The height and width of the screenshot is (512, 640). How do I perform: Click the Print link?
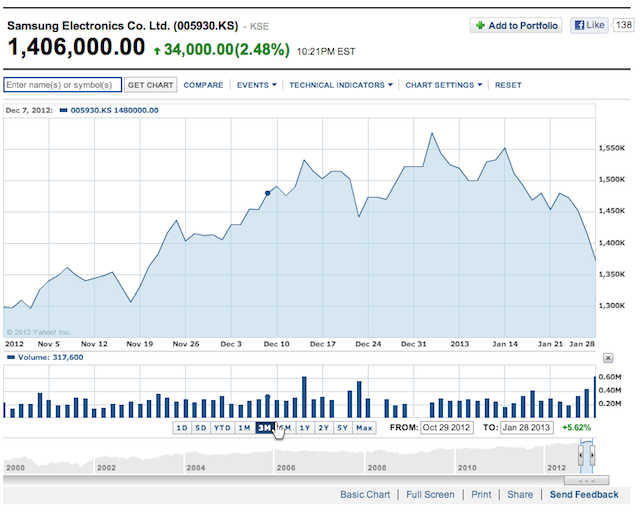point(481,494)
